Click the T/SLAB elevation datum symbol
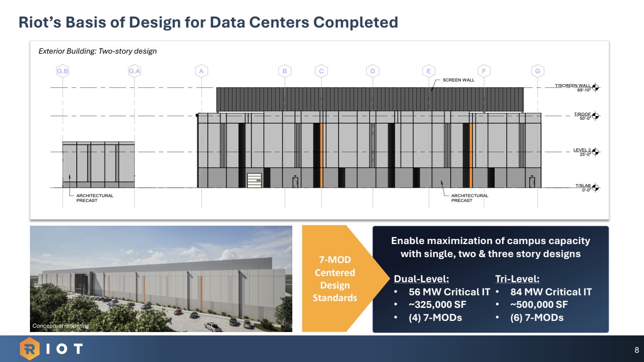This screenshot has width=644, height=362. 595,188
